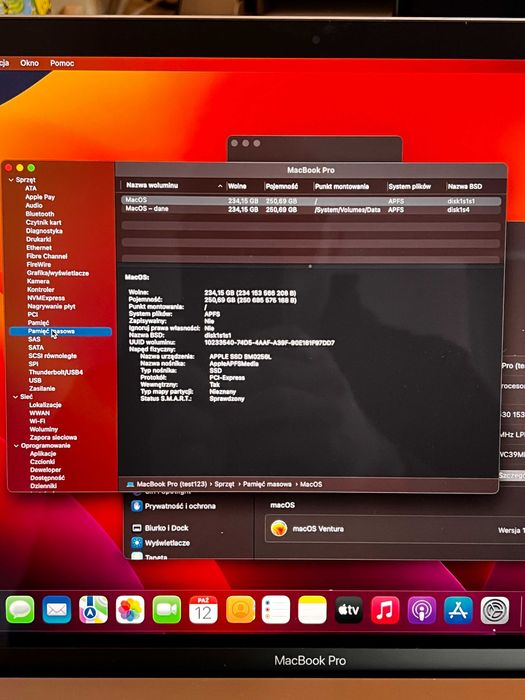Click Sprzęt in the path bar

click(x=224, y=484)
